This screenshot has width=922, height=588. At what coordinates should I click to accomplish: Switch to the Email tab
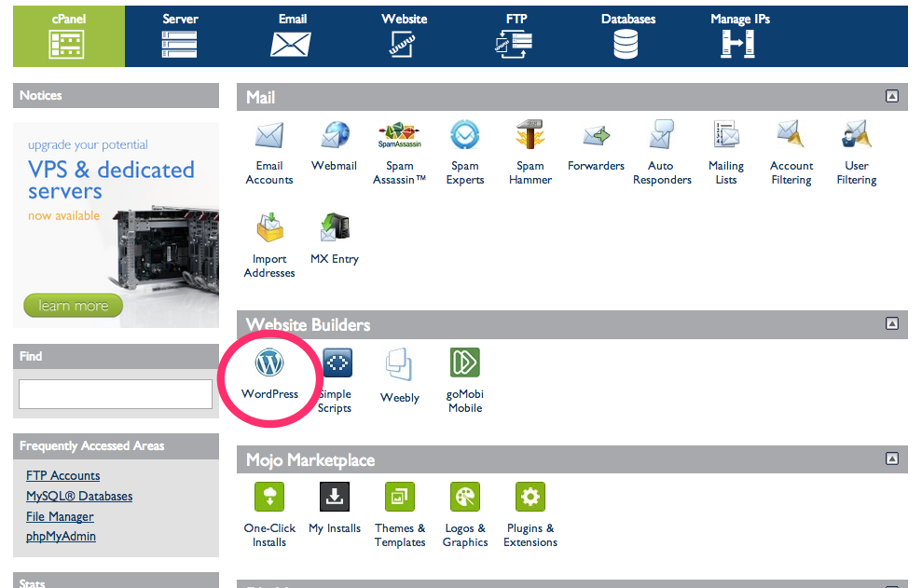292,36
